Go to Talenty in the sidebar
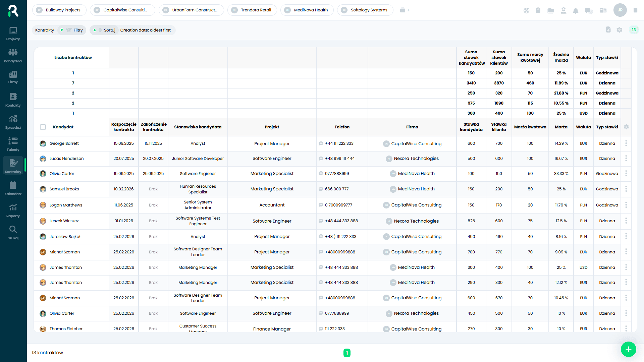644x362 pixels. (13, 144)
